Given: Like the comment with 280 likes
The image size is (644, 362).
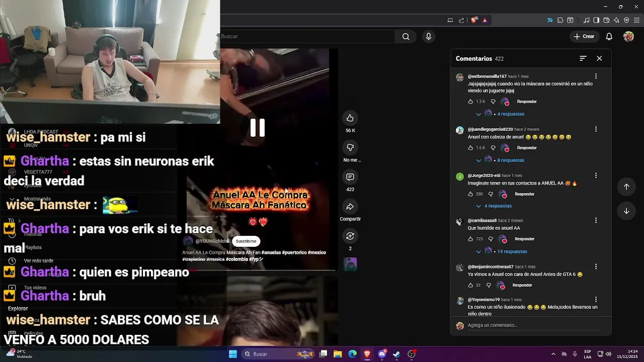Looking at the screenshot, I should point(470,194).
